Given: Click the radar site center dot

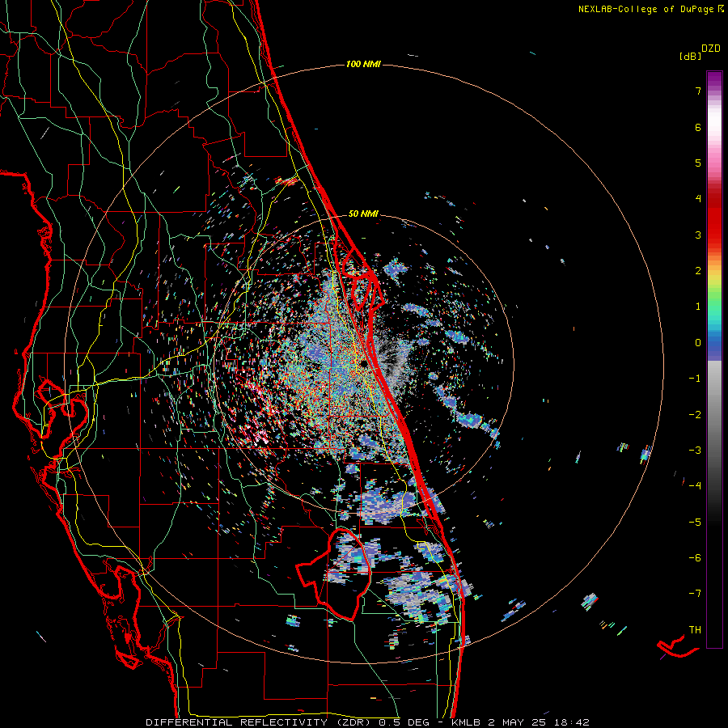Looking at the screenshot, I should pos(363,363).
